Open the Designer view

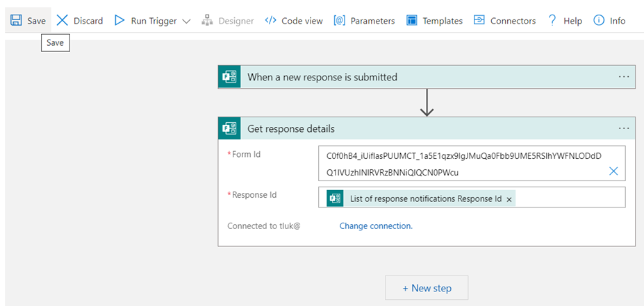tap(228, 21)
